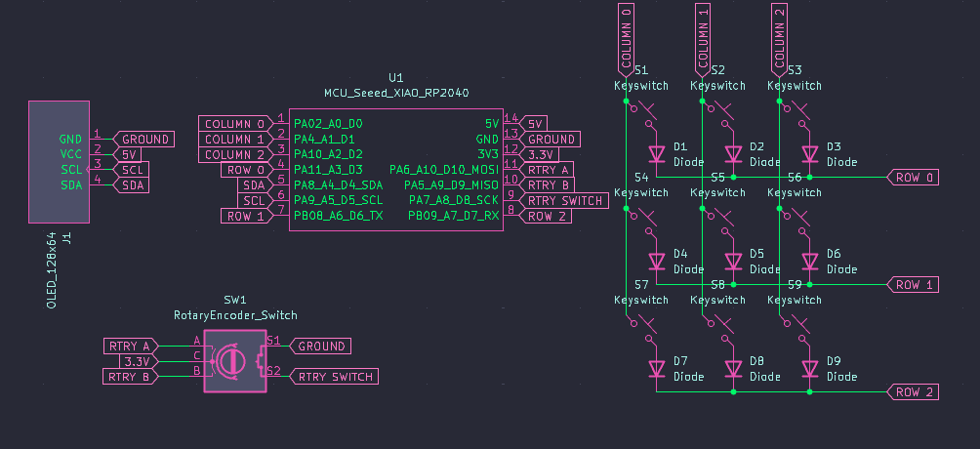Select the D1 diode symbol
980x449 pixels.
pyautogui.click(x=656, y=154)
